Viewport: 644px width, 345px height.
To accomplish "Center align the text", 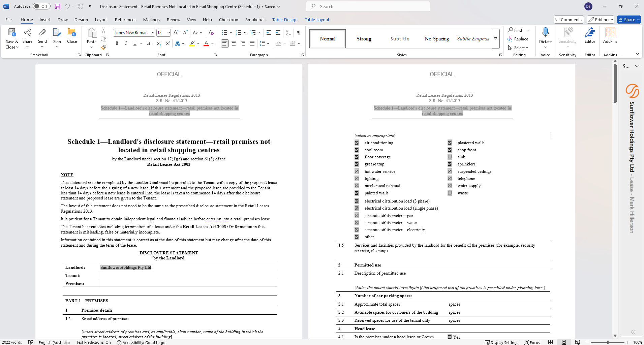I will click(234, 43).
